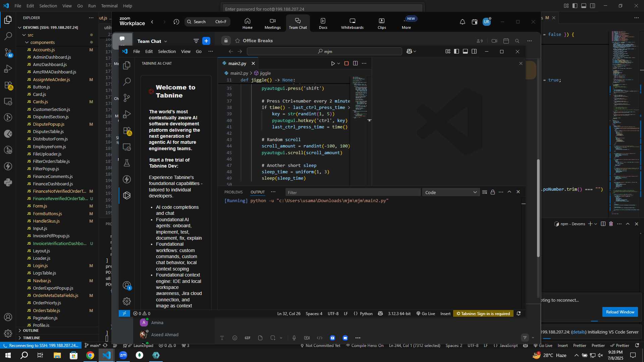Select the main2.py editor tab
644x362 pixels.
(237, 63)
